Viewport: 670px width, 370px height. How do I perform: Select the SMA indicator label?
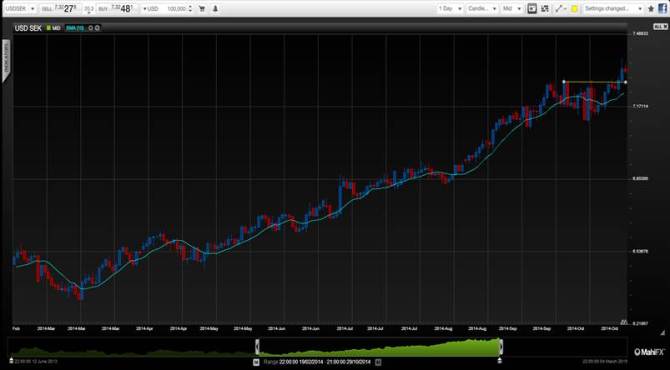pos(75,28)
